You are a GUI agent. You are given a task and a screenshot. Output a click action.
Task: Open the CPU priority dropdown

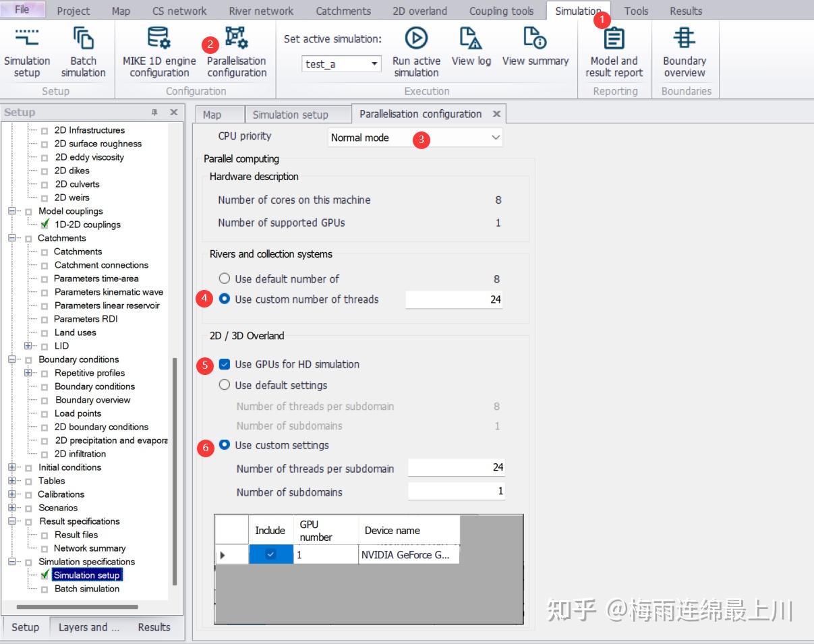[415, 138]
